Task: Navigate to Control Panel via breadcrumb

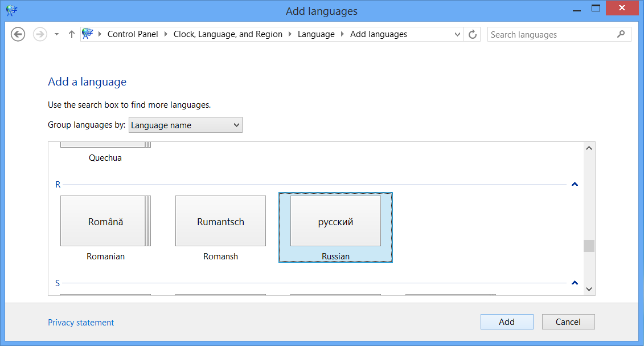Action: (133, 34)
